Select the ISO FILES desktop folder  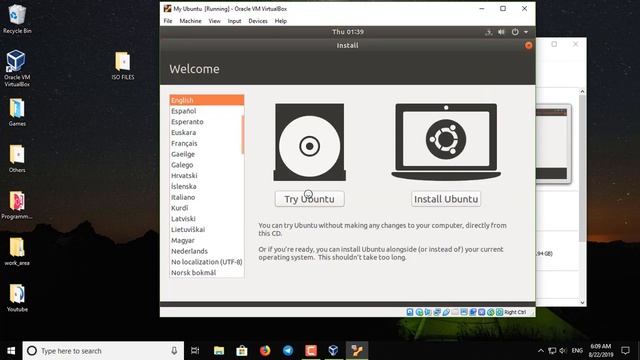point(123,65)
